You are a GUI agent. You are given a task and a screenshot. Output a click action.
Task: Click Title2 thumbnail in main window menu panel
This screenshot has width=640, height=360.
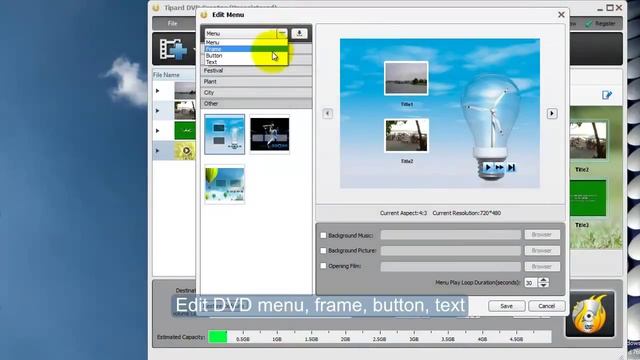[x=588, y=141]
